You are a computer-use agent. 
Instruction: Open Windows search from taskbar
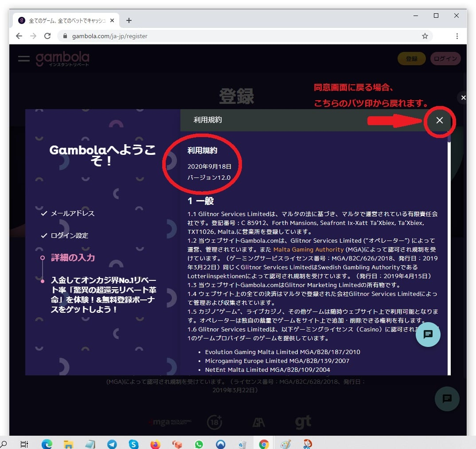click(x=4, y=444)
